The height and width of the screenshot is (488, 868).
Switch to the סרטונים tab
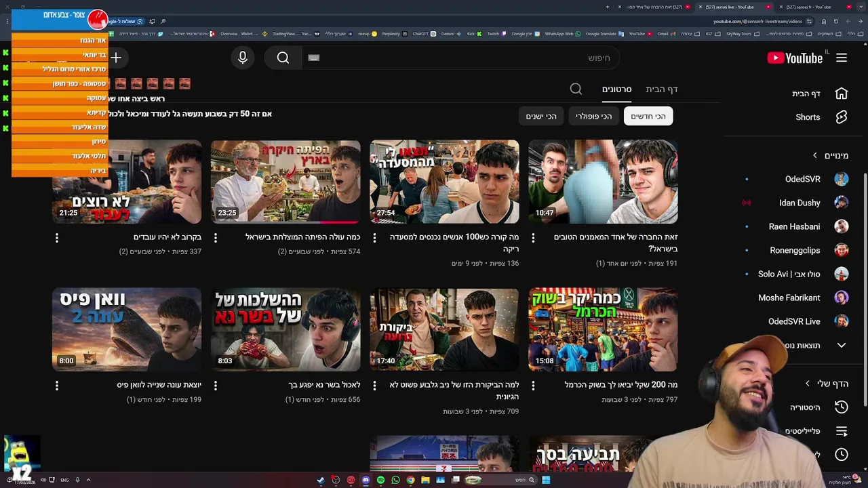click(616, 89)
